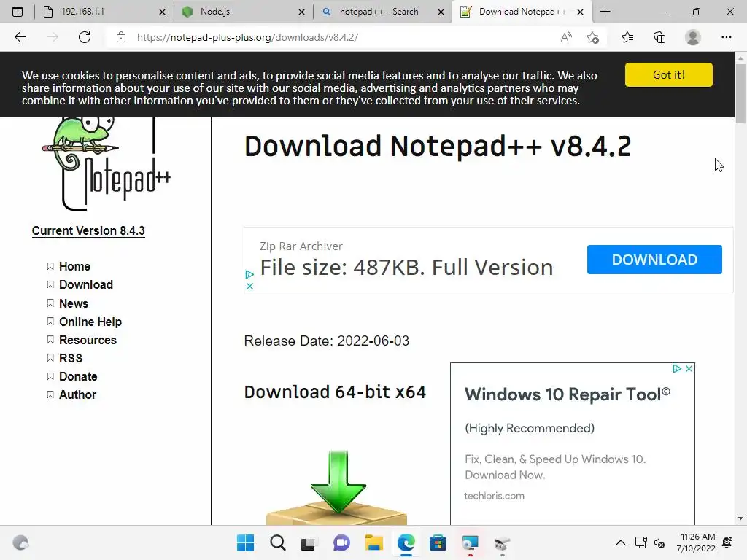Close the 192.168.1.1 tab
This screenshot has height=560, width=747.
(x=162, y=12)
